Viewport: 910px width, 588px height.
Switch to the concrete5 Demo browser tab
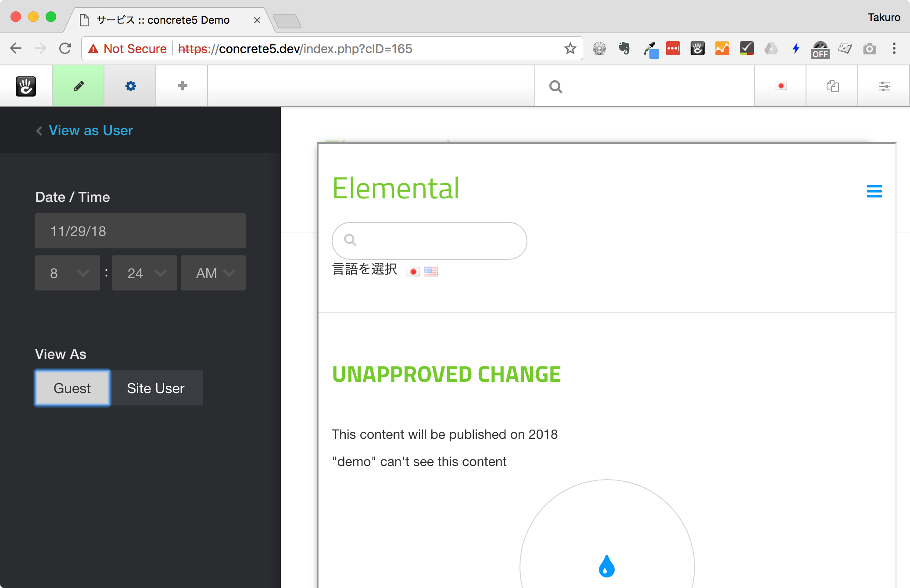tap(162, 20)
